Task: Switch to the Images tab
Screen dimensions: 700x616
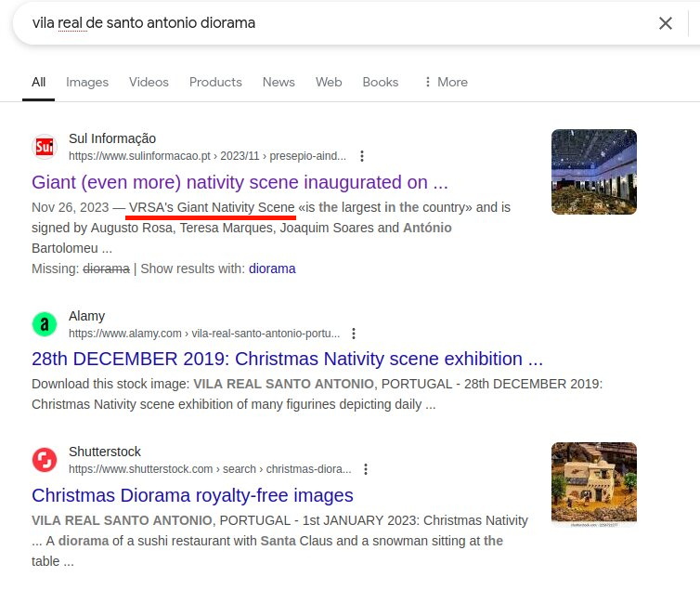Action: [x=87, y=82]
